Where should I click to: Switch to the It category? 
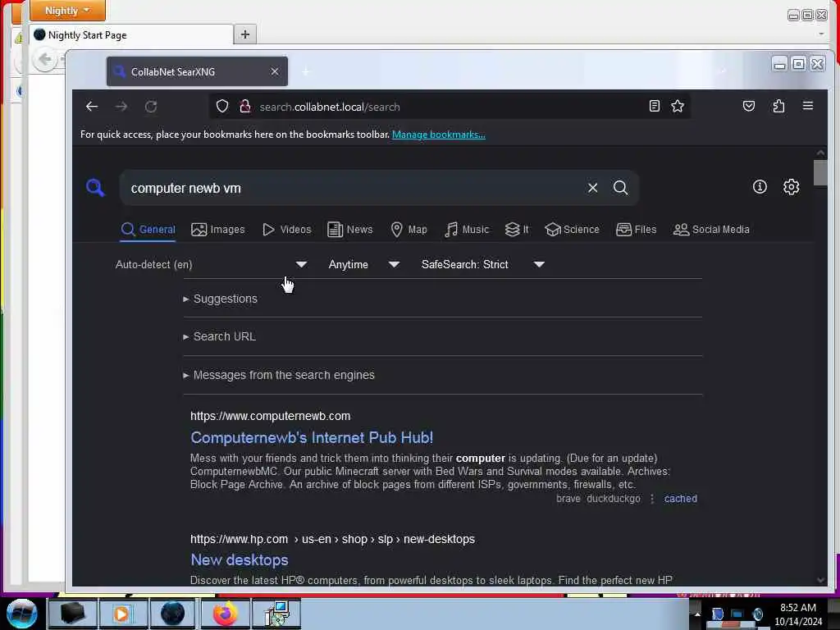pyautogui.click(x=517, y=230)
